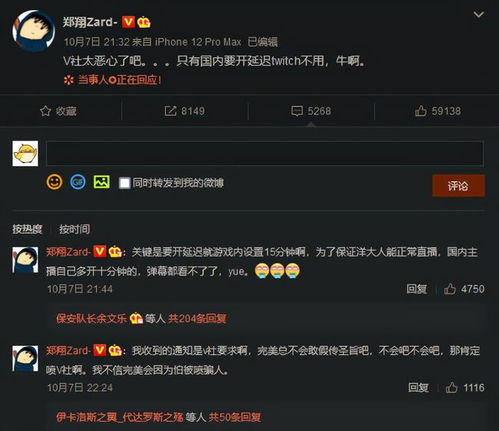Like the comment with 4750 likes
The image size is (499, 431).
tap(464, 289)
